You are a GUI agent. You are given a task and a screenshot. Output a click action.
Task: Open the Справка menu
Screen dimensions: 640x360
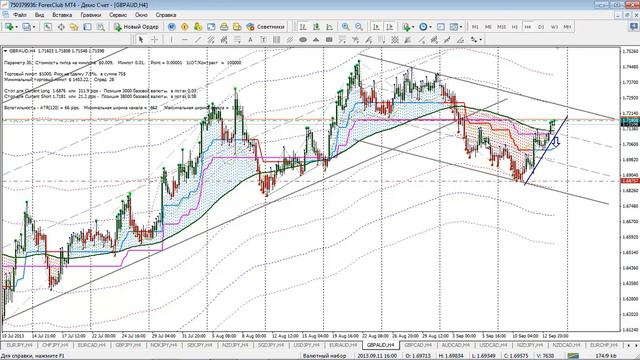point(166,15)
